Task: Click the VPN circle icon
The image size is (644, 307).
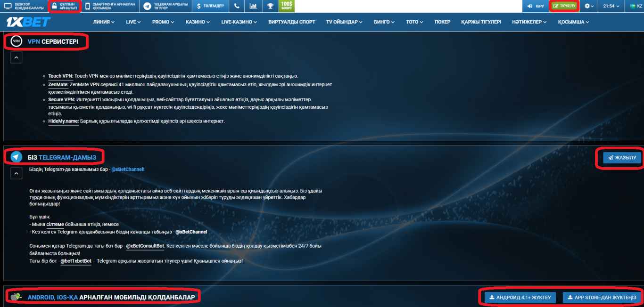Action: click(x=17, y=42)
